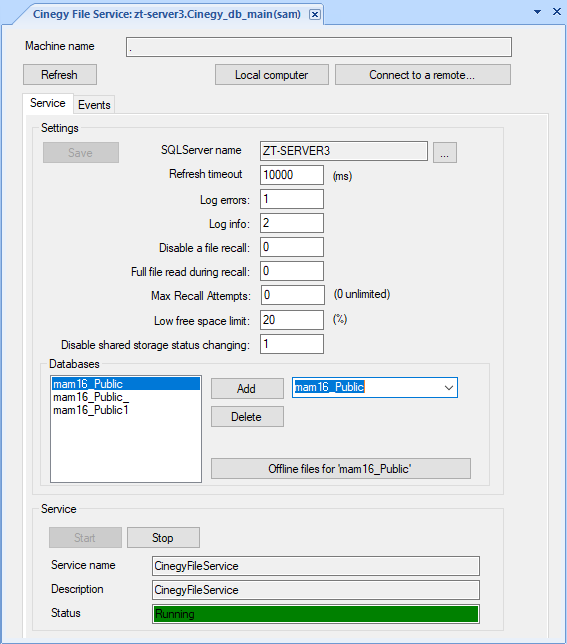Click the Machine name field

(x=319, y=47)
